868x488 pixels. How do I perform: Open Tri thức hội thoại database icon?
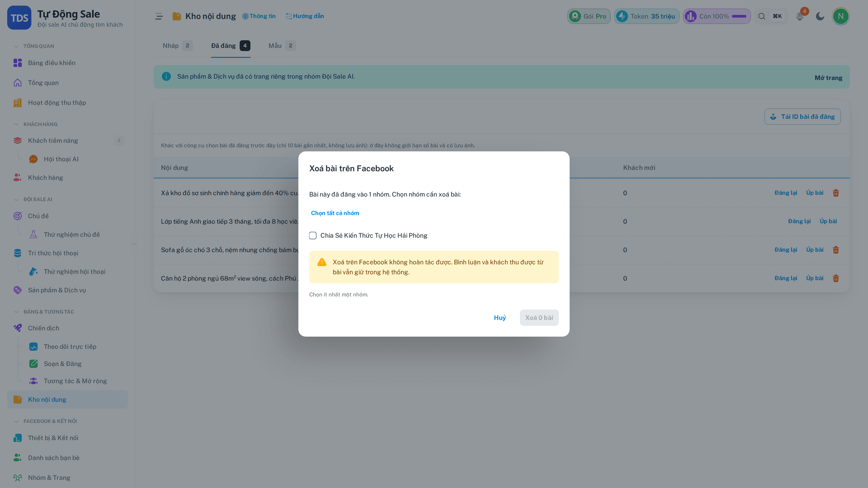[x=18, y=253]
